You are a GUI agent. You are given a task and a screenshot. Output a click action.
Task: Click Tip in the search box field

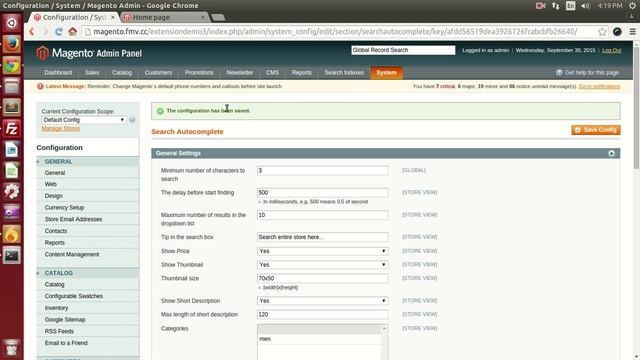pos(322,237)
